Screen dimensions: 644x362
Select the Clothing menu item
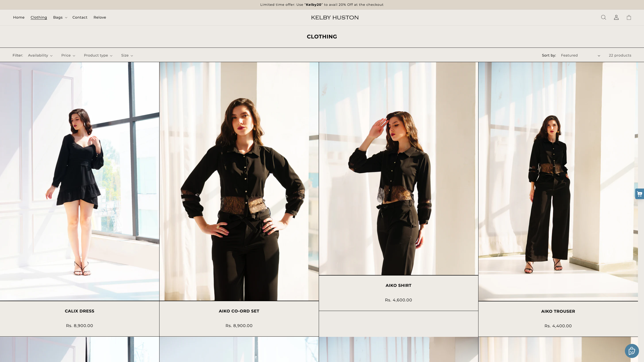click(39, 17)
